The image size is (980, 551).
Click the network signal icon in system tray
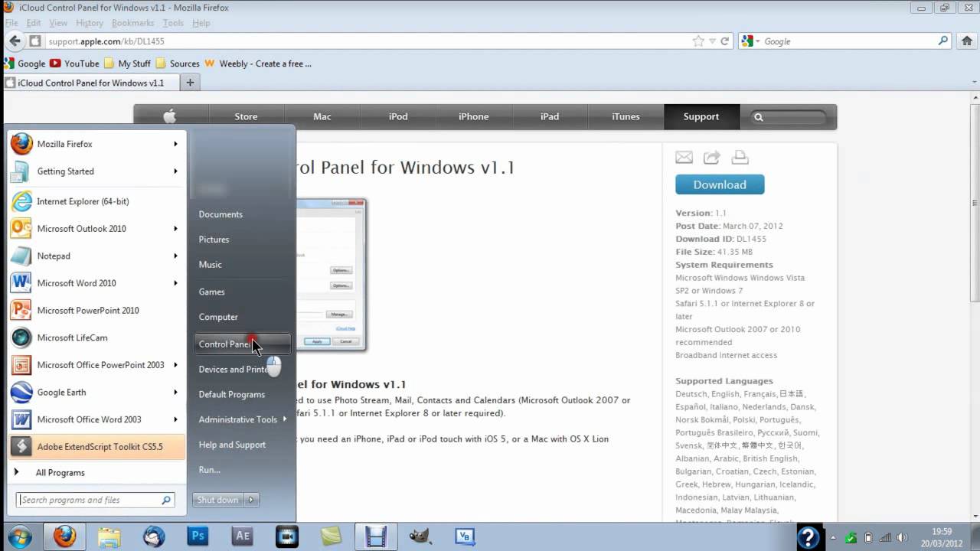click(x=886, y=537)
